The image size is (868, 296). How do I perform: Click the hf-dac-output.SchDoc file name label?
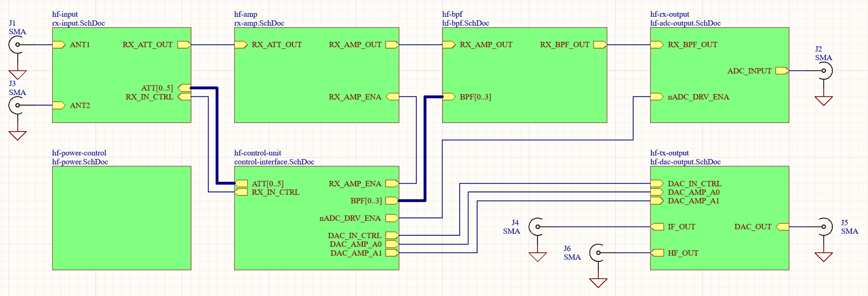(x=685, y=162)
